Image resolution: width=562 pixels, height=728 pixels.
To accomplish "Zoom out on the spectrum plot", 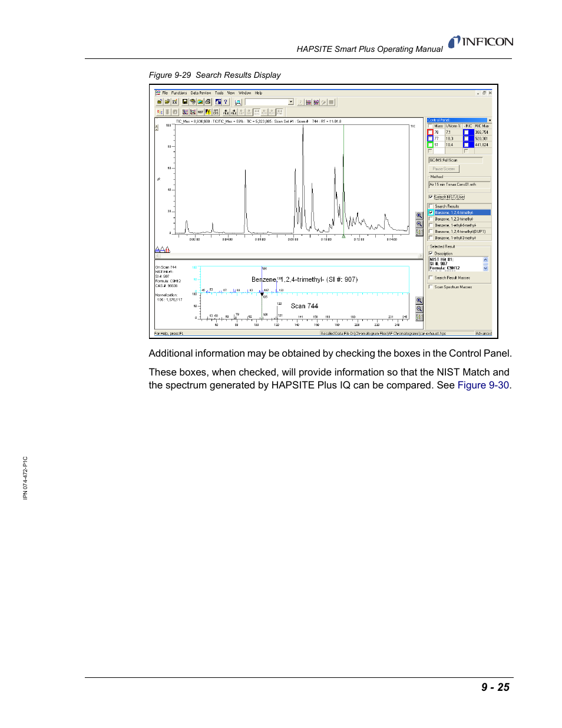I will 419,309.
